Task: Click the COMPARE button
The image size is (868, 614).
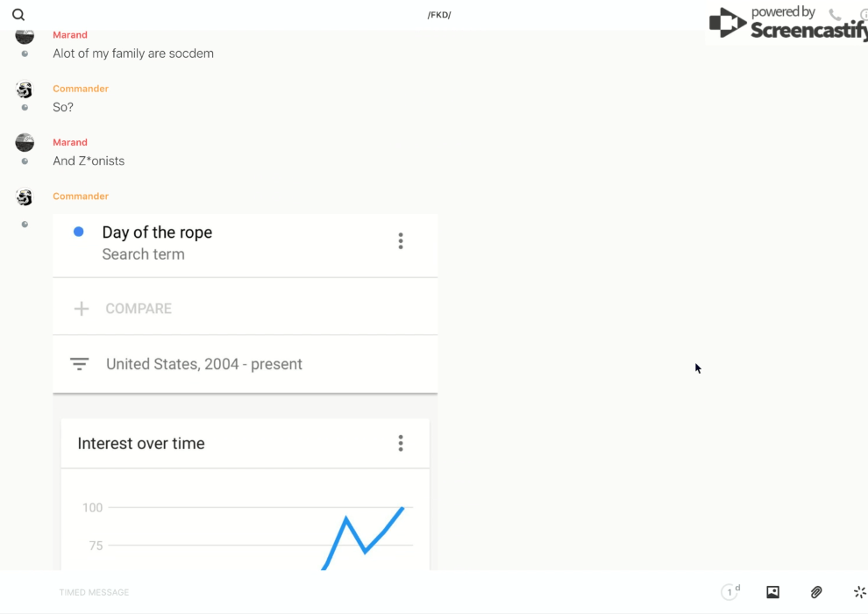Action: tap(139, 309)
